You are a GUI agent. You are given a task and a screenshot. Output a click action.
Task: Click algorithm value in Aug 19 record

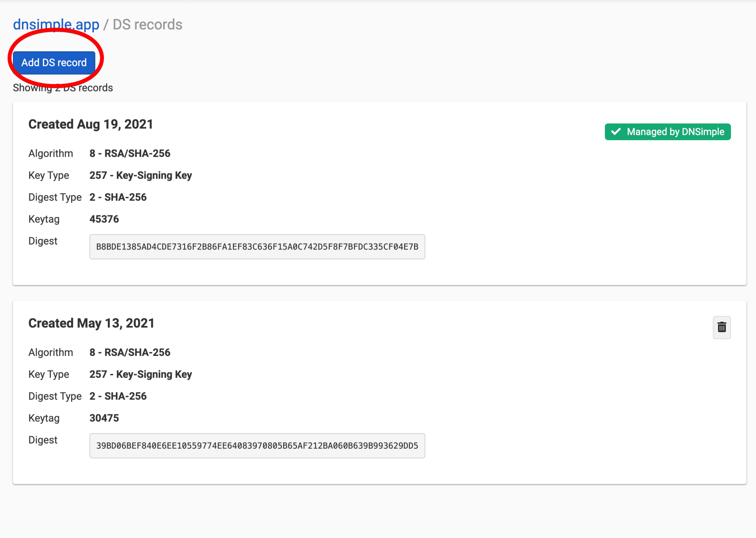coord(130,153)
